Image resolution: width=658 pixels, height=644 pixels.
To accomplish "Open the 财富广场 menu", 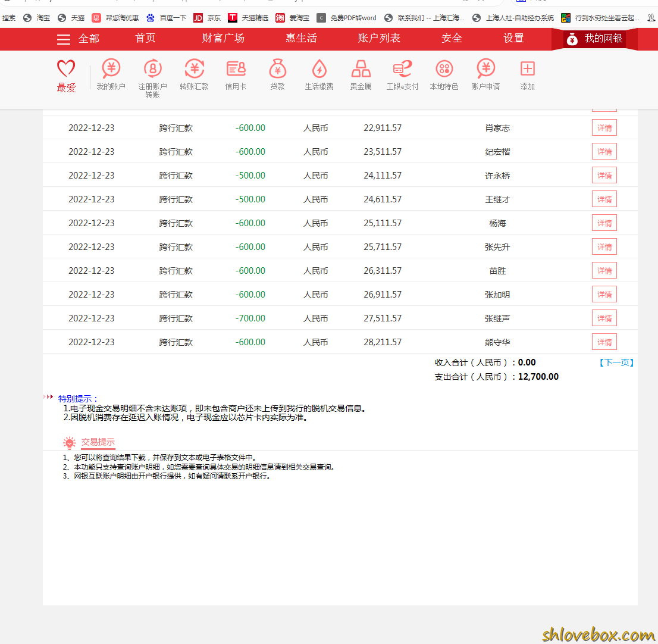I will [223, 38].
